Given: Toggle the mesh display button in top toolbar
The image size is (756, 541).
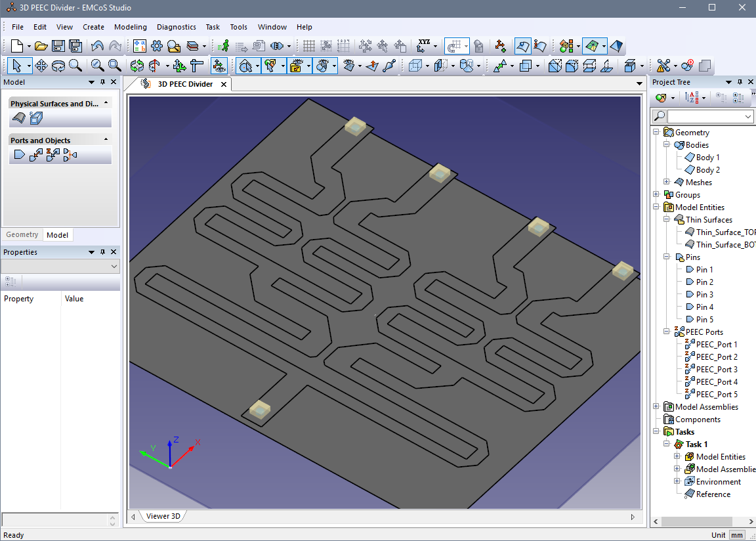Looking at the screenshot, I should tap(592, 46).
